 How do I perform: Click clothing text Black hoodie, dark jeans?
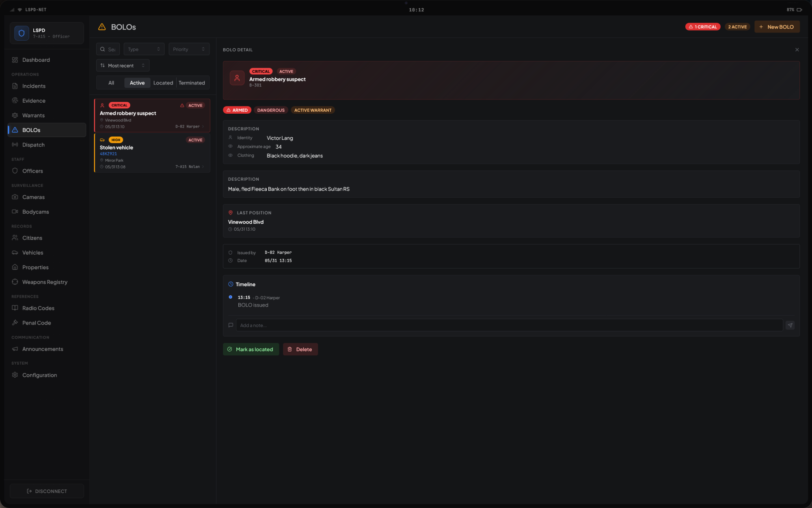295,156
